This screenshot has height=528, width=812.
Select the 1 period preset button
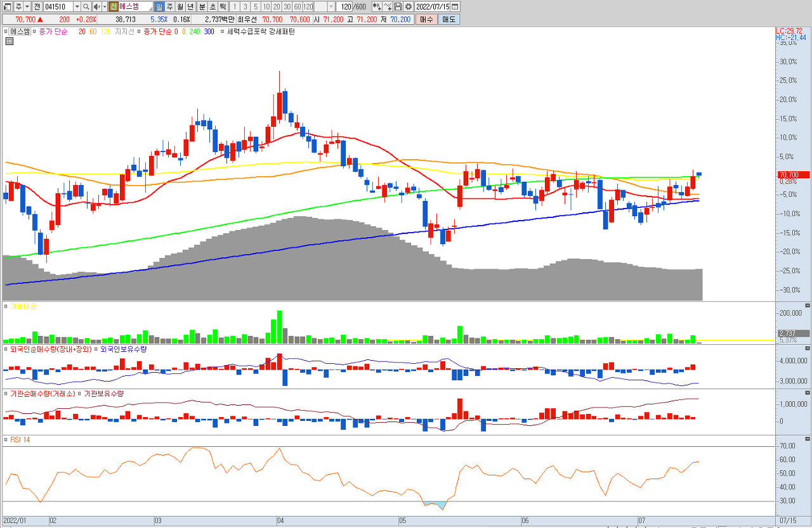235,6
